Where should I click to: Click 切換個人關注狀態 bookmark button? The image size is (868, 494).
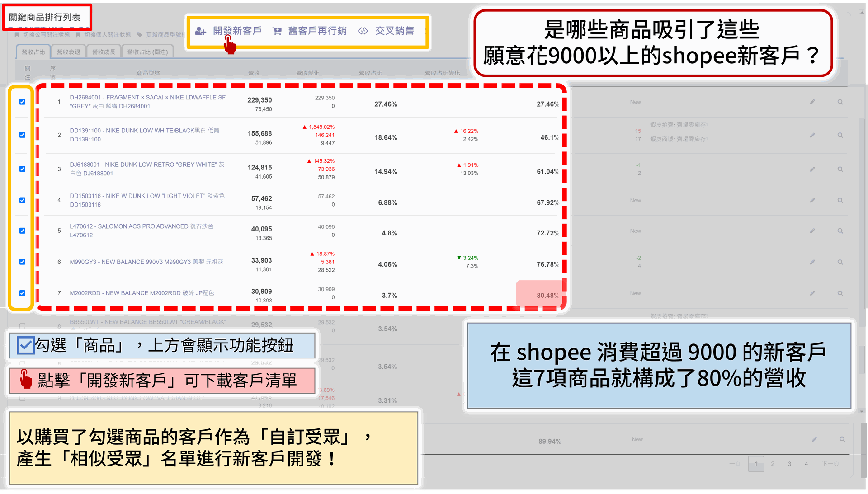point(103,34)
